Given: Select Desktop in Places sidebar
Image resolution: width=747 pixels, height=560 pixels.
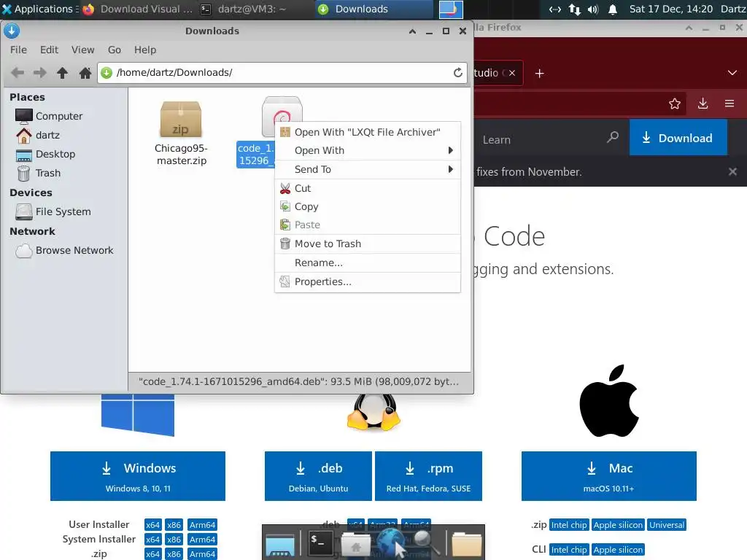Looking at the screenshot, I should (x=45, y=155).
